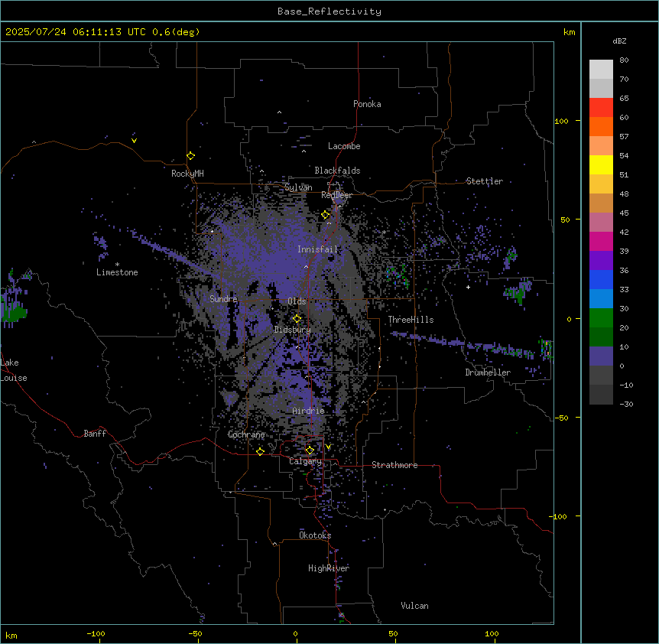Click the RockyMH label
The image size is (659, 644).
pos(187,174)
